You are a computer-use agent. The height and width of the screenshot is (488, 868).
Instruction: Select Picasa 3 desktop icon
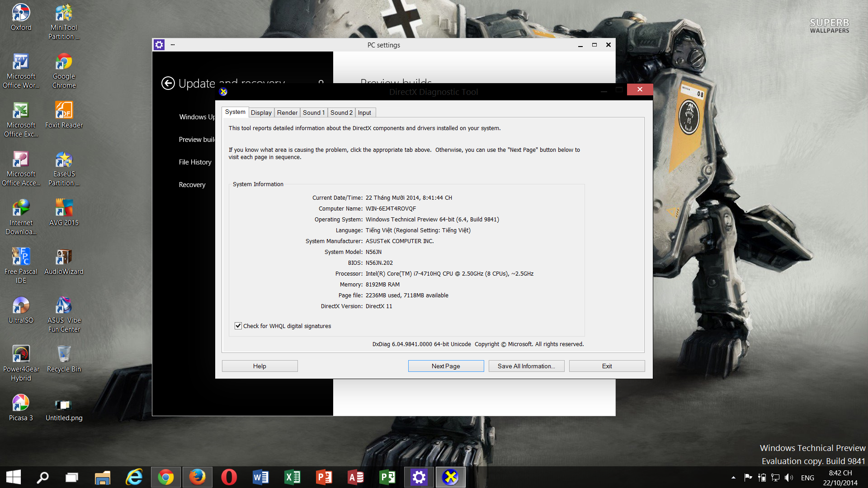[21, 408]
